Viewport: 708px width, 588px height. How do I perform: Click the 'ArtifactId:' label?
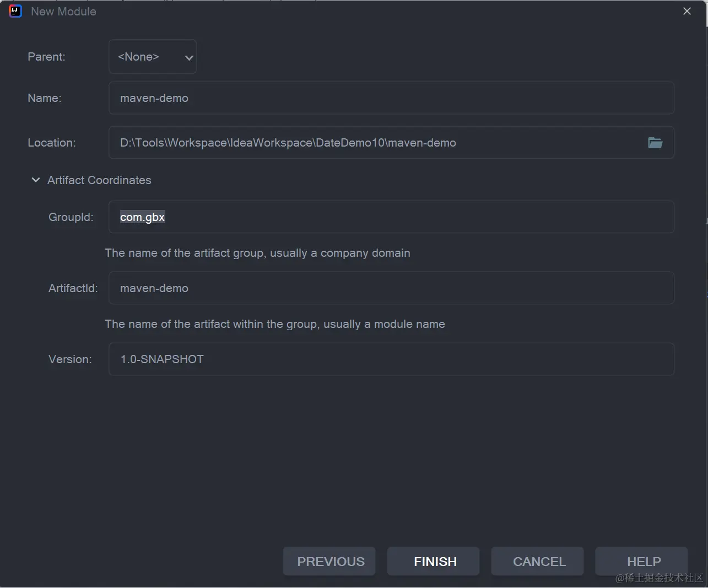coord(73,288)
